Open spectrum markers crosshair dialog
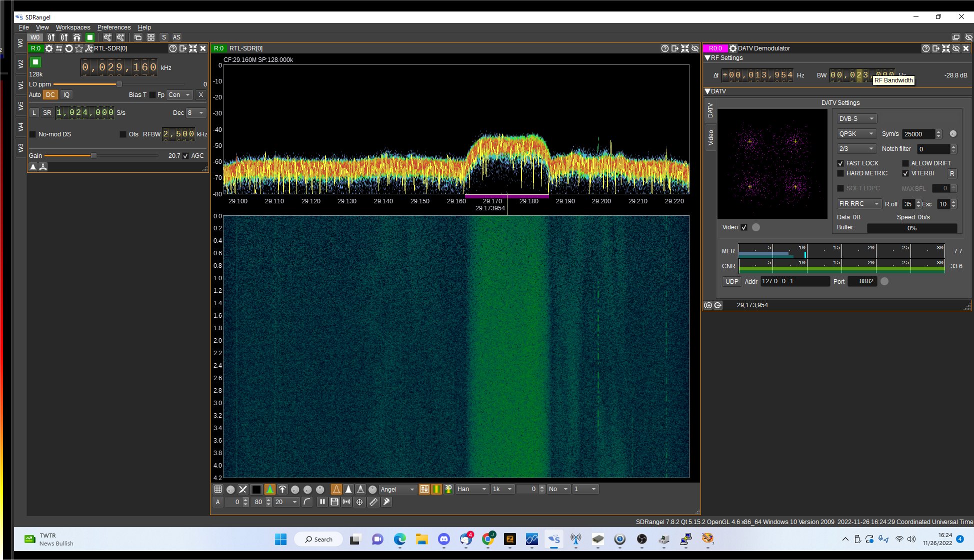 click(359, 502)
